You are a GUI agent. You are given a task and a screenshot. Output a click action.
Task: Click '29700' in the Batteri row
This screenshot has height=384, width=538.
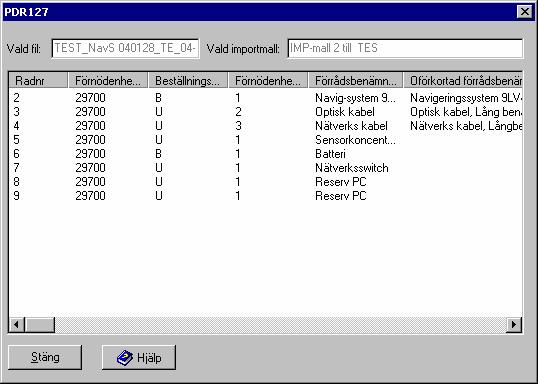click(90, 154)
